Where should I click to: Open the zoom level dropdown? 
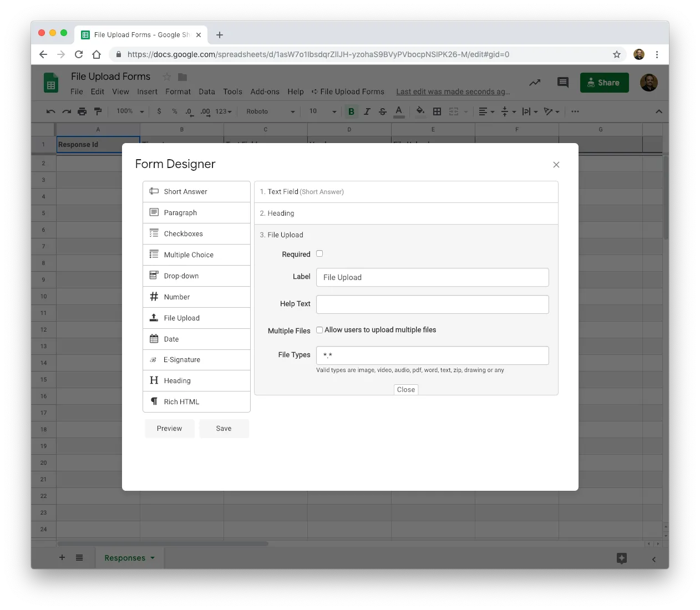pos(129,111)
